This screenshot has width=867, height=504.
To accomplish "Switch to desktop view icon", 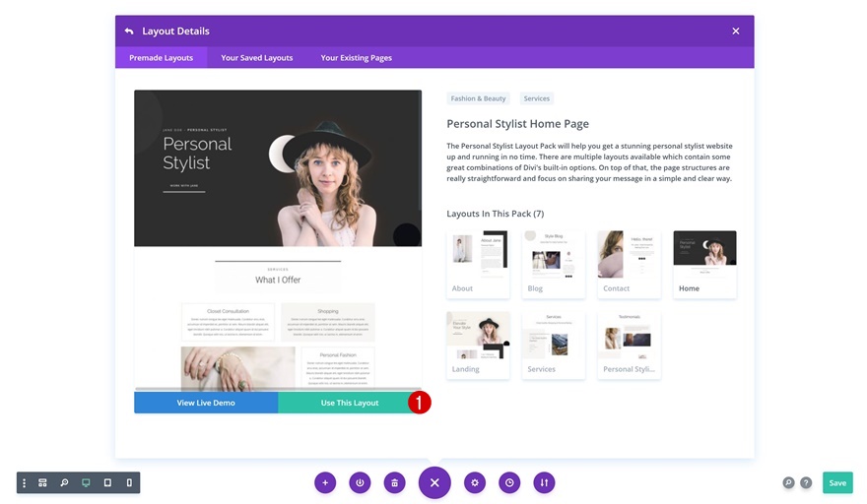I will [x=86, y=483].
